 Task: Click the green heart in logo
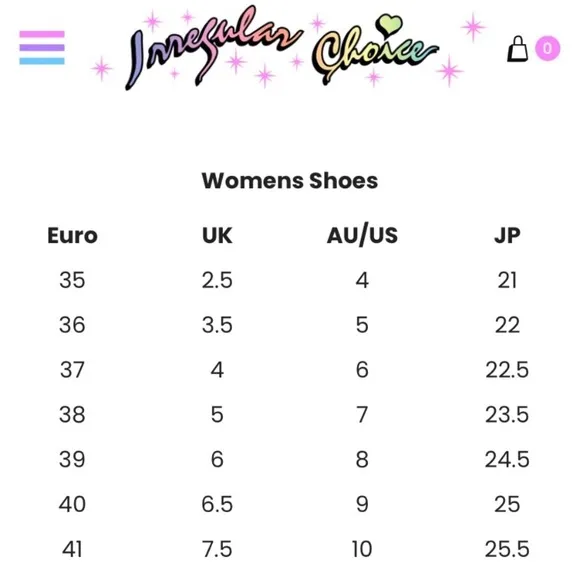(389, 25)
